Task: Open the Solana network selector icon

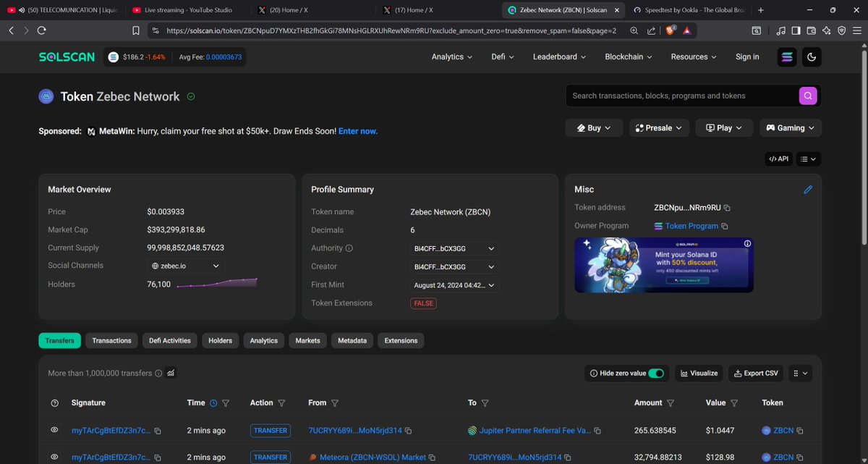Action: 787,57
